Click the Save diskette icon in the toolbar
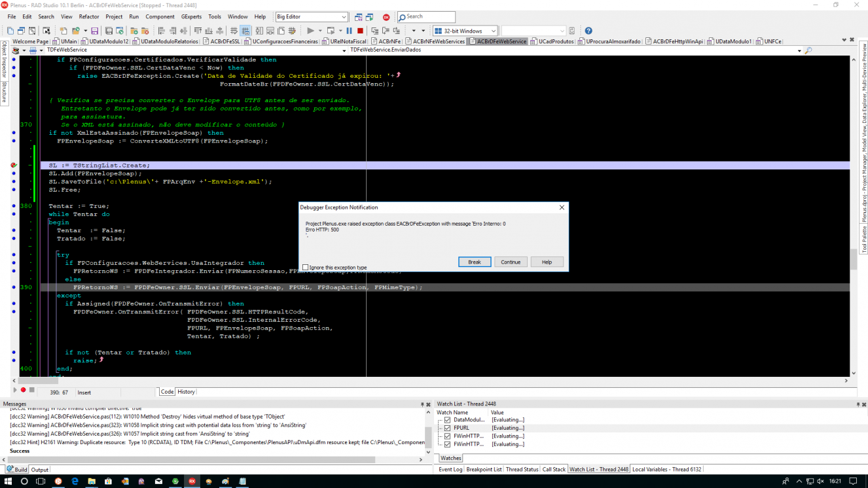This screenshot has height=488, width=868. (94, 31)
